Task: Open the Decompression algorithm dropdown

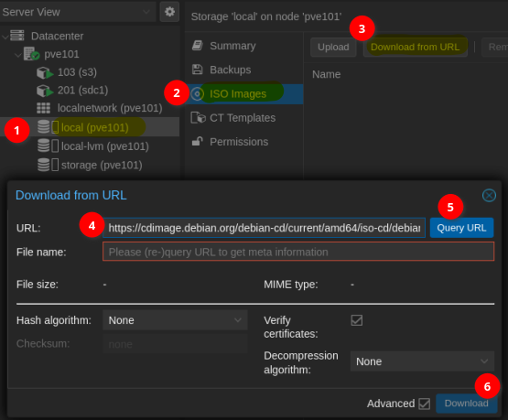Action: pyautogui.click(x=422, y=361)
